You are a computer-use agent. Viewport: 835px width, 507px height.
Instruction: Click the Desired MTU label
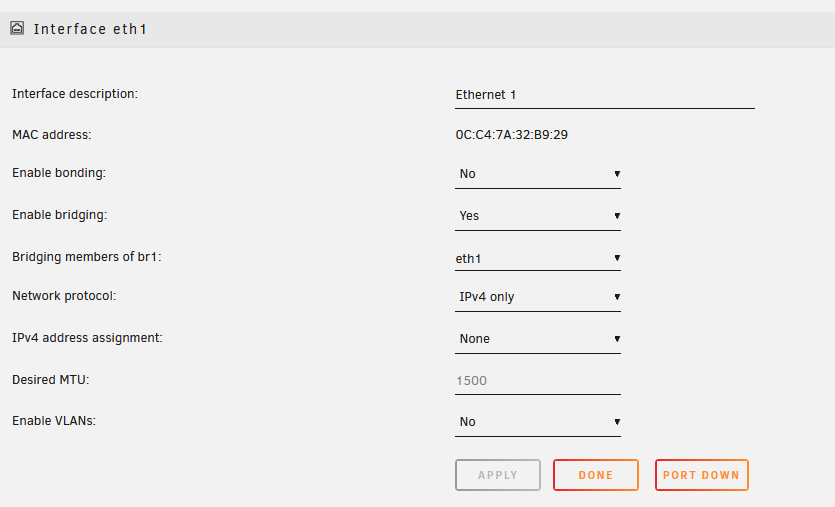tap(51, 380)
